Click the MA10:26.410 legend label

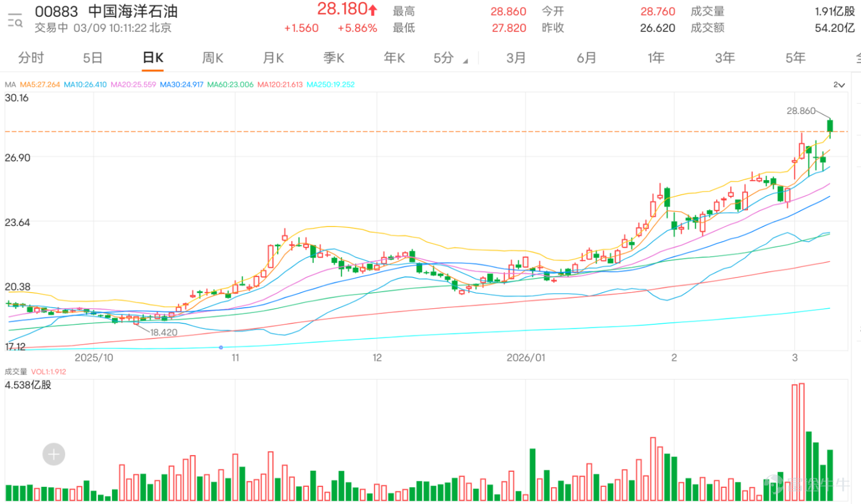tap(85, 84)
